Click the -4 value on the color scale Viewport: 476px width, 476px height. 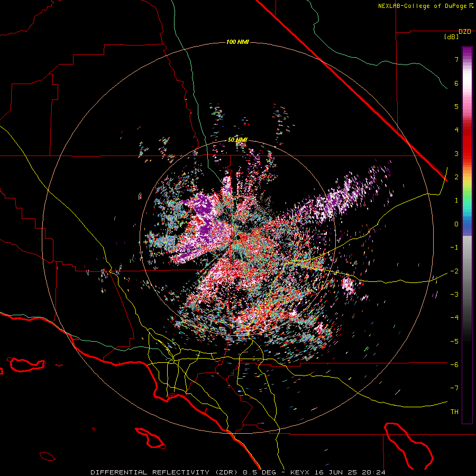tap(454, 318)
